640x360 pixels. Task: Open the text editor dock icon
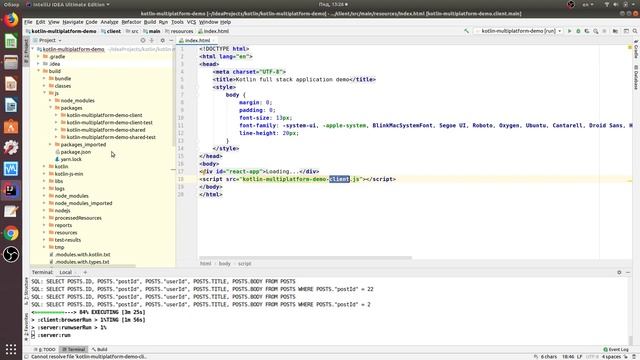click(x=11, y=211)
